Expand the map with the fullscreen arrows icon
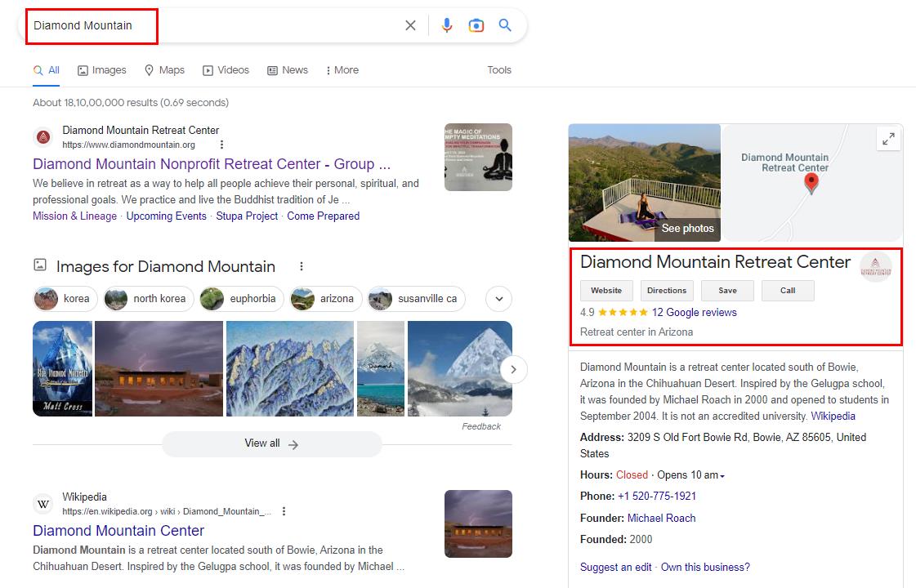Viewport: 916px width, 588px height. click(888, 139)
